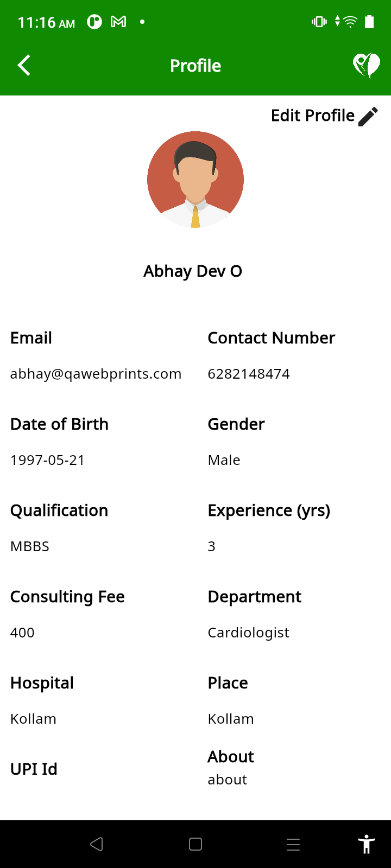
Task: Tap the contact number 6282148474
Action: (249, 374)
